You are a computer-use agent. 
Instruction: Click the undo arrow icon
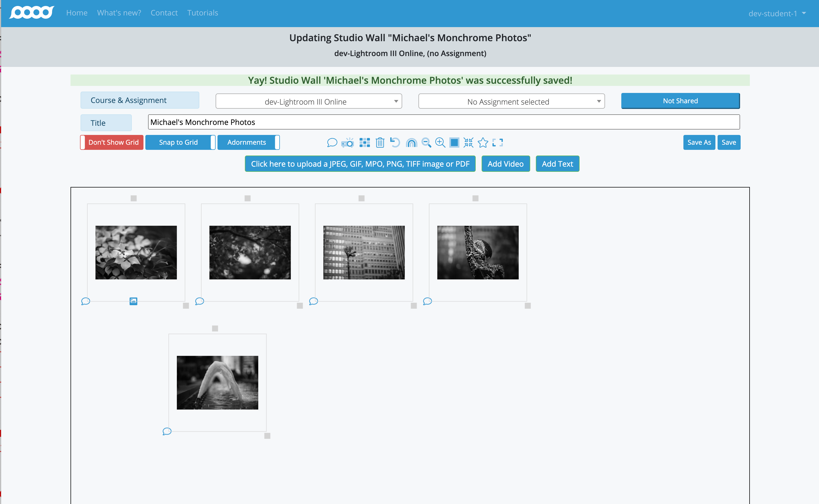pyautogui.click(x=395, y=143)
